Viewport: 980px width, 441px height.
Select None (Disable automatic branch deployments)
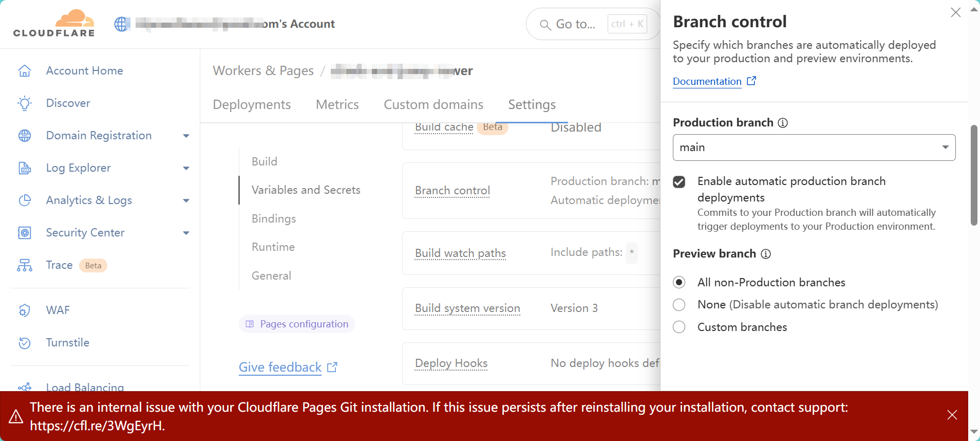679,305
